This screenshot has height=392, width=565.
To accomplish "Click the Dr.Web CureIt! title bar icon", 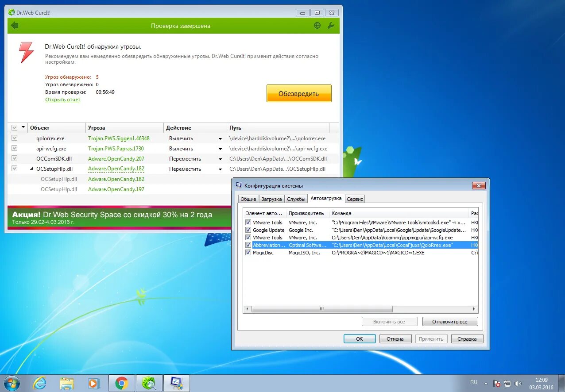I will pos(12,12).
